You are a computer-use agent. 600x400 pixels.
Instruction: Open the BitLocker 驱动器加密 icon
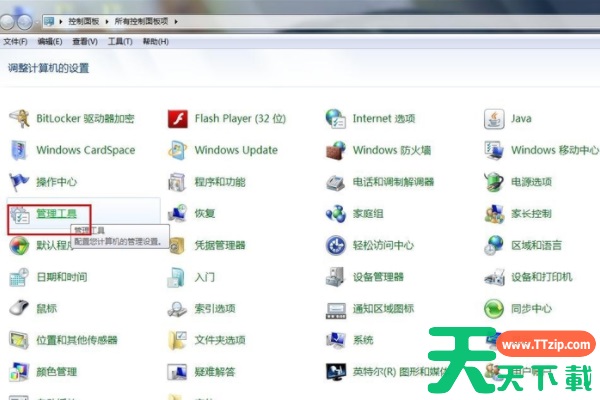[19, 119]
